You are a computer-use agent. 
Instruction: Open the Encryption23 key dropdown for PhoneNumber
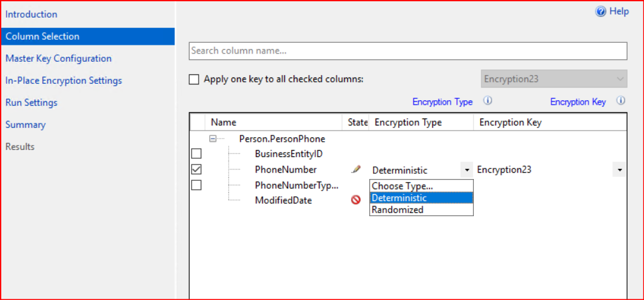[620, 170]
